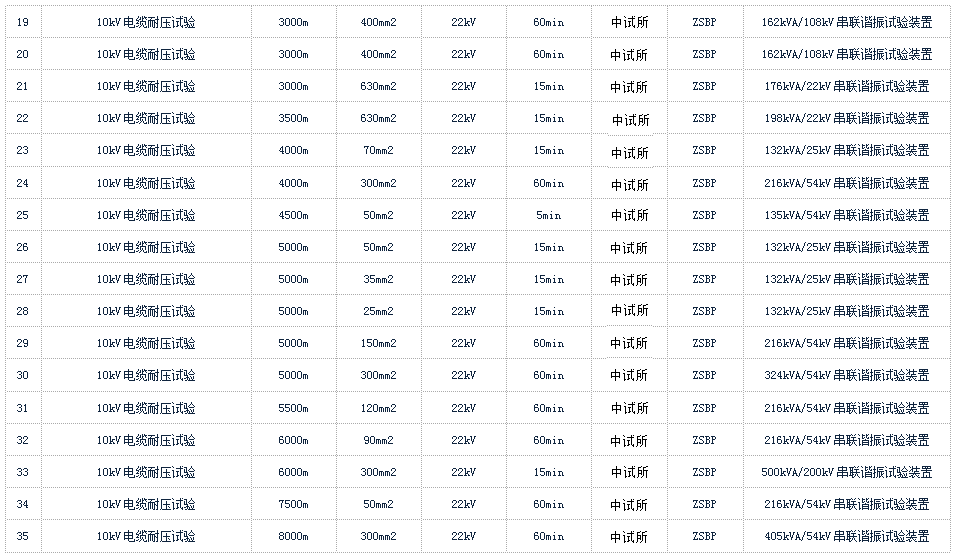This screenshot has height=557, width=956.
Task: Click 135kVA/54kV串联谐振试验装置 entry
Action: coord(846,215)
